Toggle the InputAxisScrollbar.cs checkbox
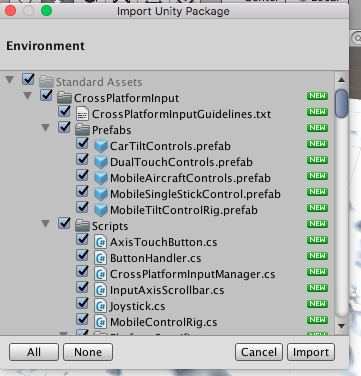The image size is (361, 376). [x=82, y=287]
